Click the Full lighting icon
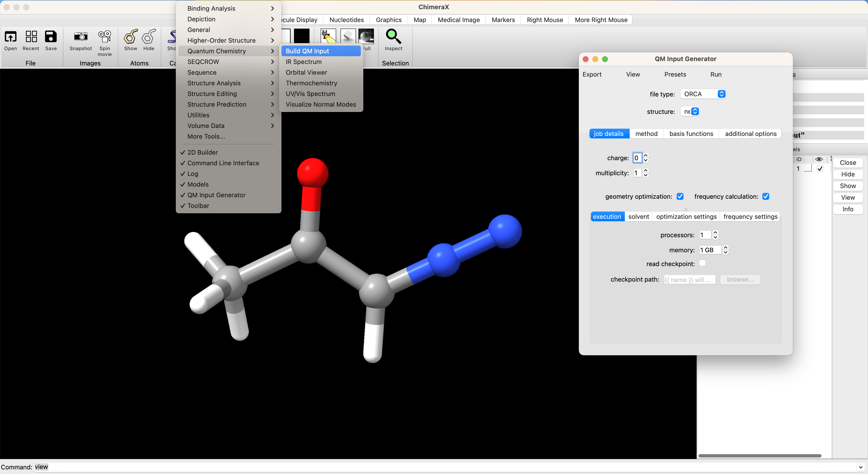This screenshot has height=474, width=868. coord(366,36)
